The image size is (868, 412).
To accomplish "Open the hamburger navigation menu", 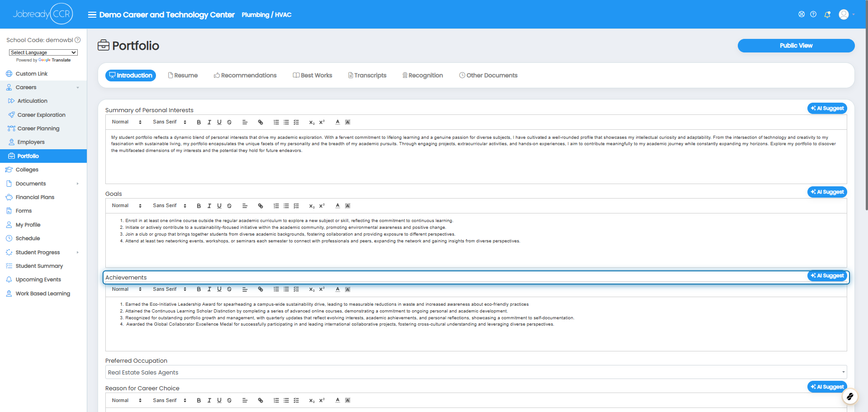I will tap(92, 15).
